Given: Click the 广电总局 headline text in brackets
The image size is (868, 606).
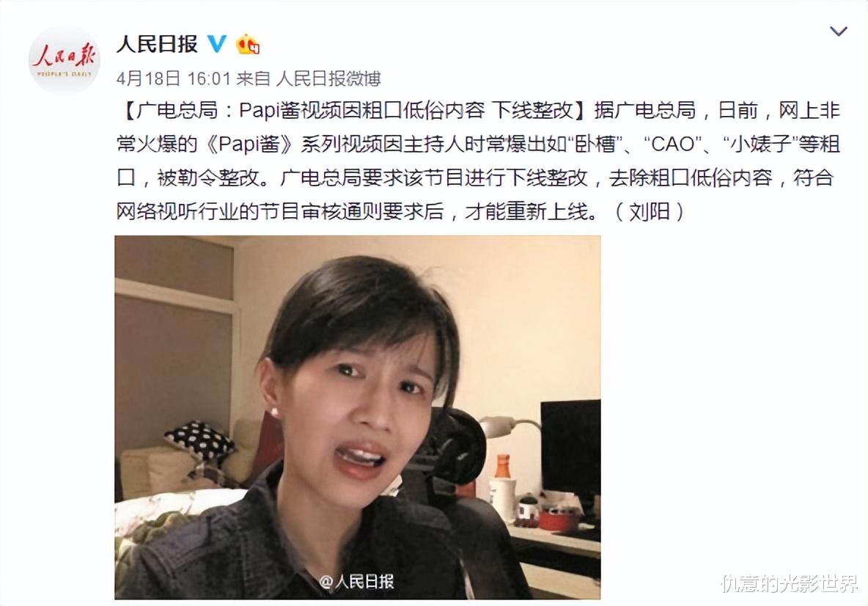Looking at the screenshot, I should [351, 111].
